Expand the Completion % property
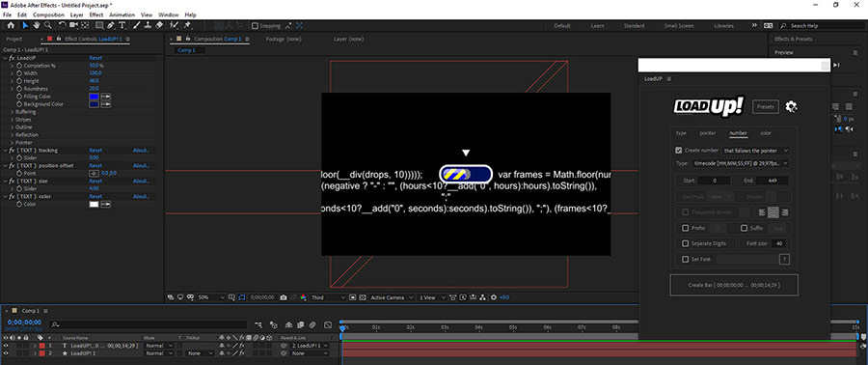This screenshot has width=868, height=365. tap(13, 66)
